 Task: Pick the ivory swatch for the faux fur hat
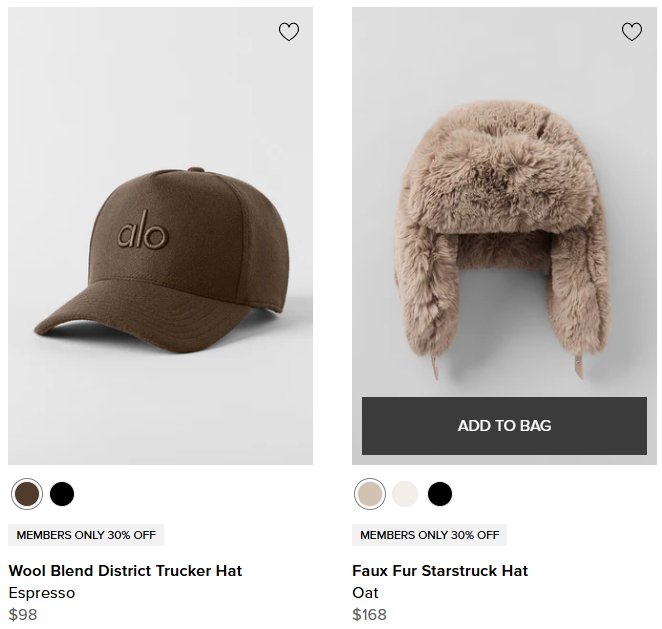405,494
